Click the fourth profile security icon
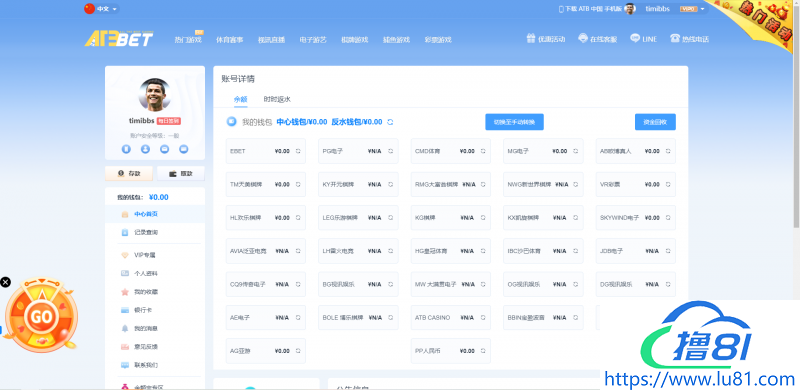The height and width of the screenshot is (390, 800). coord(184,149)
